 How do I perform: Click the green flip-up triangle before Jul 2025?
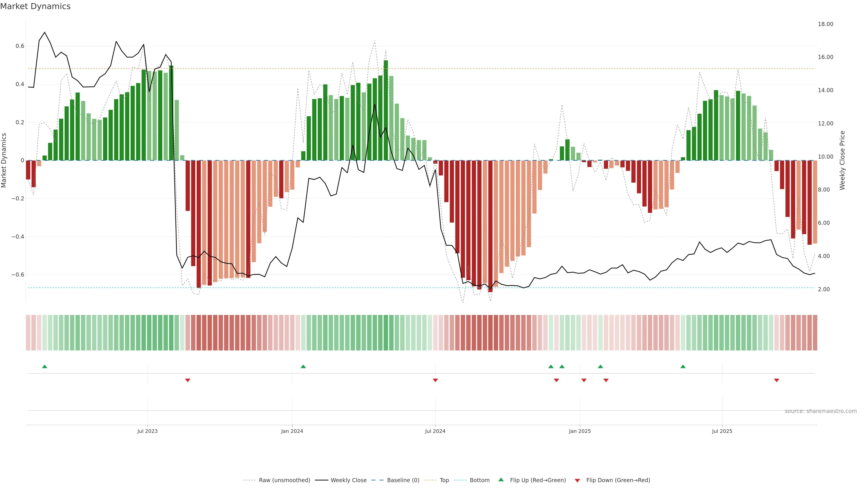click(683, 366)
